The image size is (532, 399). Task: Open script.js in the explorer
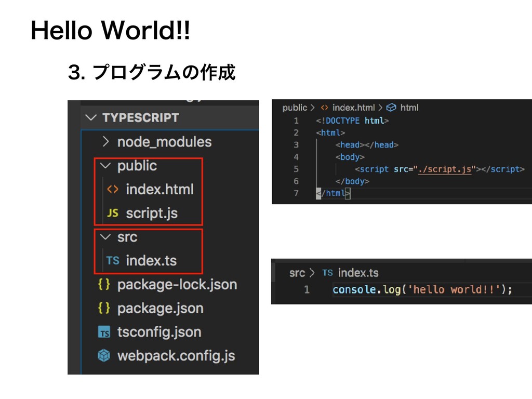coord(152,214)
